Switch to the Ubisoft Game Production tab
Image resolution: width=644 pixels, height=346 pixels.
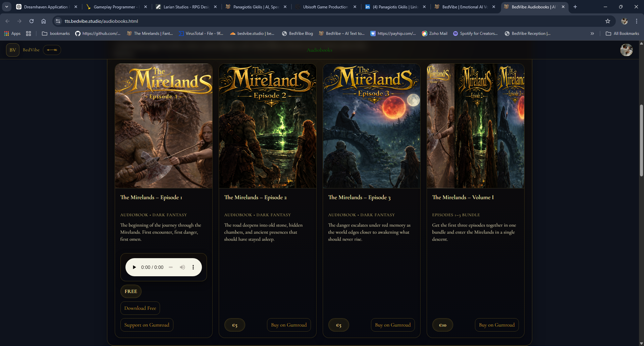click(x=326, y=7)
